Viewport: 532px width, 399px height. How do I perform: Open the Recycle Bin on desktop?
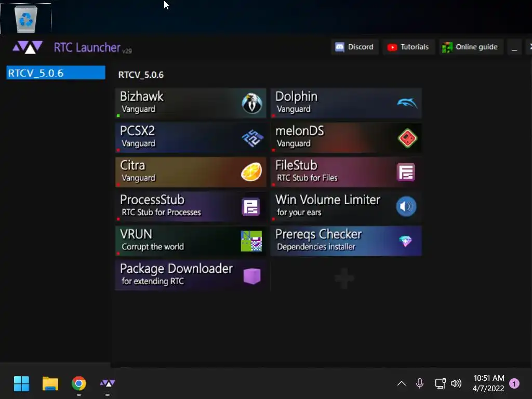click(x=26, y=19)
